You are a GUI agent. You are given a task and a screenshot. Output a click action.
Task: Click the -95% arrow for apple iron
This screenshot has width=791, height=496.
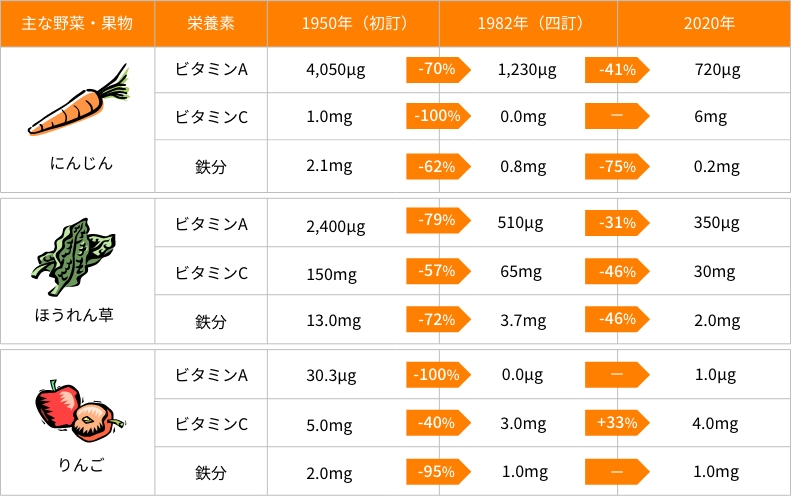coord(438,472)
